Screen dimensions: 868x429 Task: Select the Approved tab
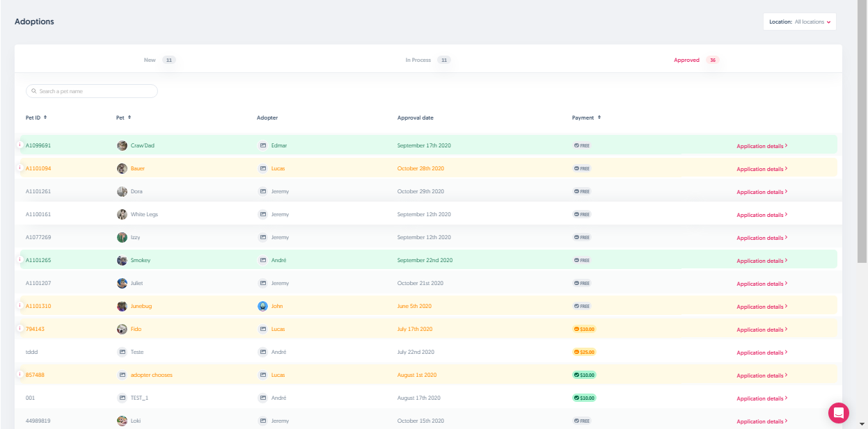[695, 60]
